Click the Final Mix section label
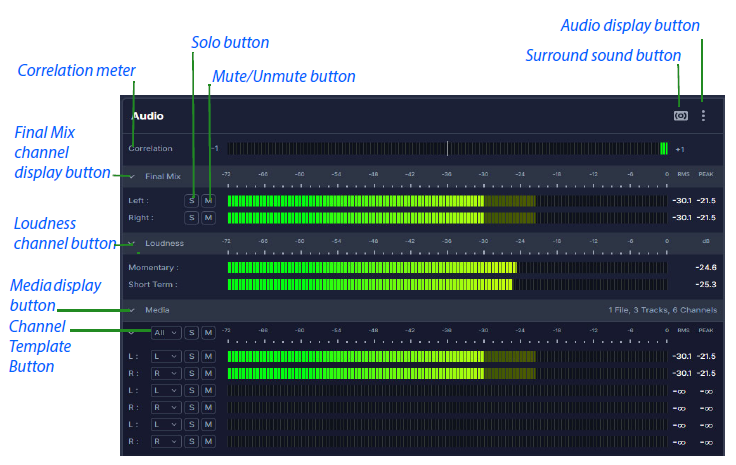The height and width of the screenshot is (465, 736). 163,176
